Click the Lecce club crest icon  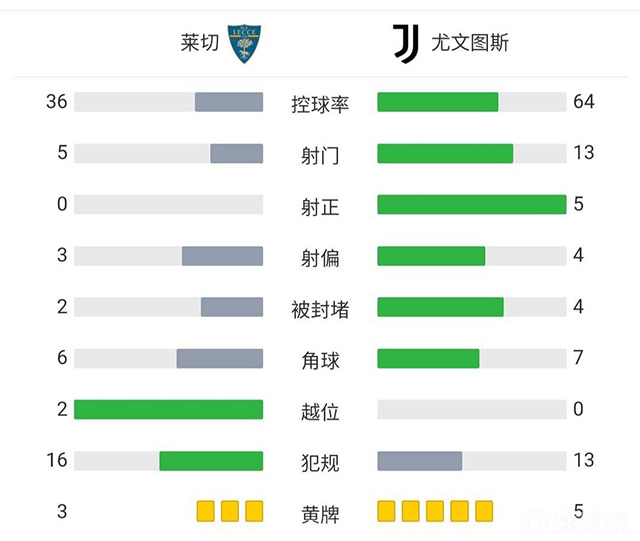[244, 44]
